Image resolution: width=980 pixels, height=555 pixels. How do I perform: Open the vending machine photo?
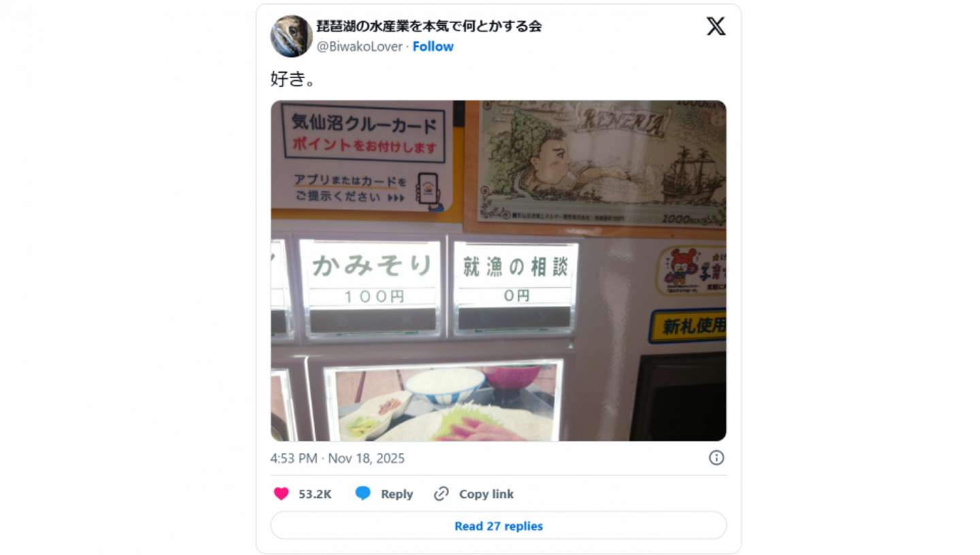pos(498,271)
